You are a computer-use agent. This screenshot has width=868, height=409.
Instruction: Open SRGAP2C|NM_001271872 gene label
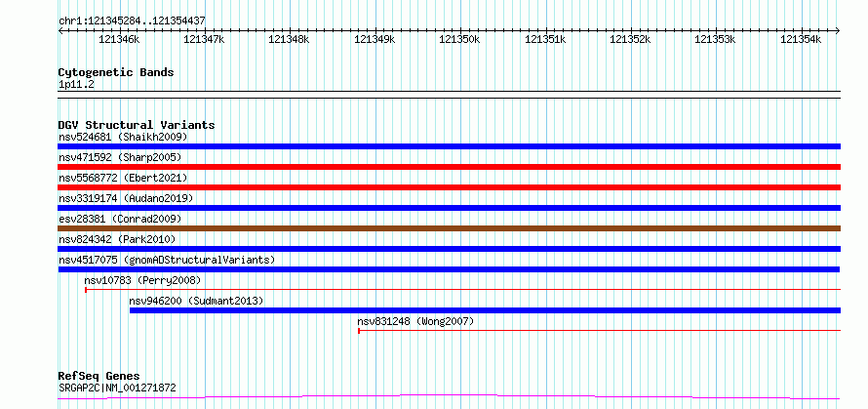(x=117, y=388)
